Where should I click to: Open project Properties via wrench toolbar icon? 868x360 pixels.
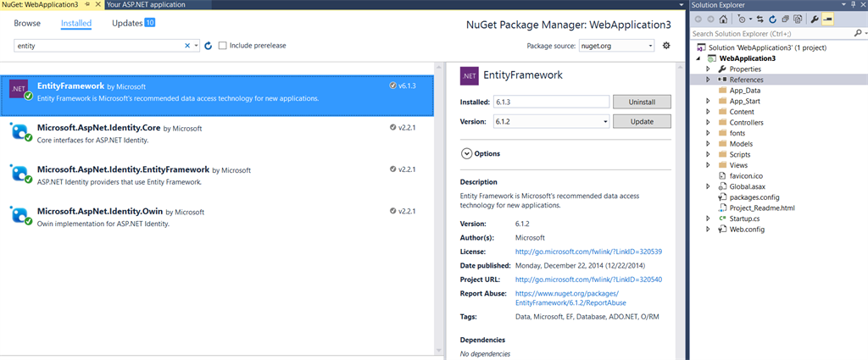tap(815, 19)
